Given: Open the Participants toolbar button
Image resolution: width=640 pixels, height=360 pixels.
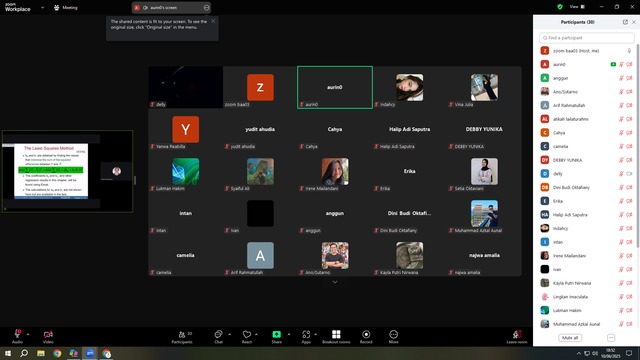Looking at the screenshot, I should pyautogui.click(x=182, y=337).
